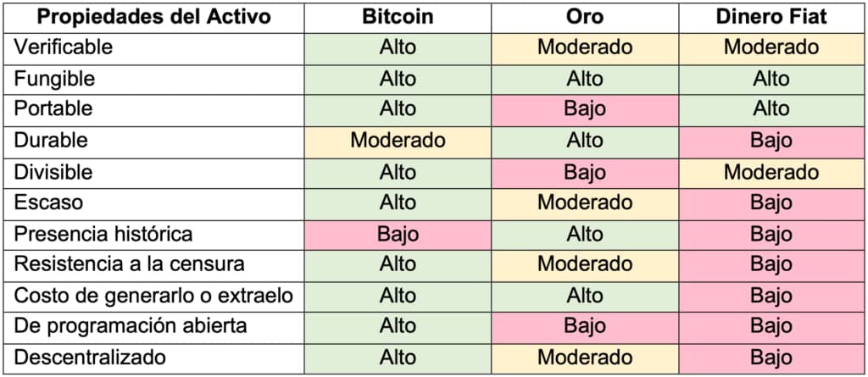Select Dinero Fiat's Bajo cell in Durable row
This screenshot has width=868, height=377.
(771, 141)
